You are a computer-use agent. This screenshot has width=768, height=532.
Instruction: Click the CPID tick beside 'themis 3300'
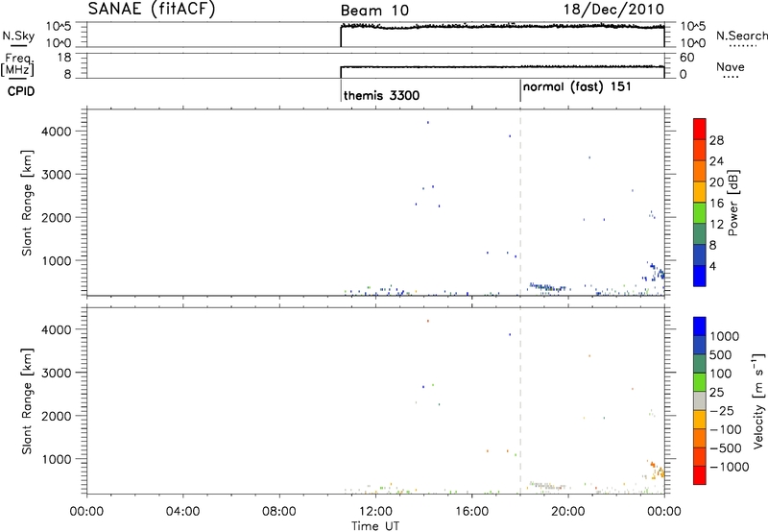tap(341, 91)
